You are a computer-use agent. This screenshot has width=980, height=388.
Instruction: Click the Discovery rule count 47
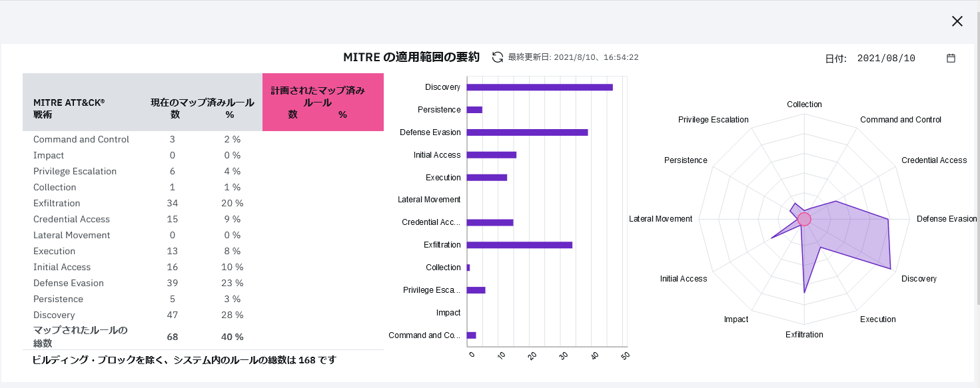[173, 315]
